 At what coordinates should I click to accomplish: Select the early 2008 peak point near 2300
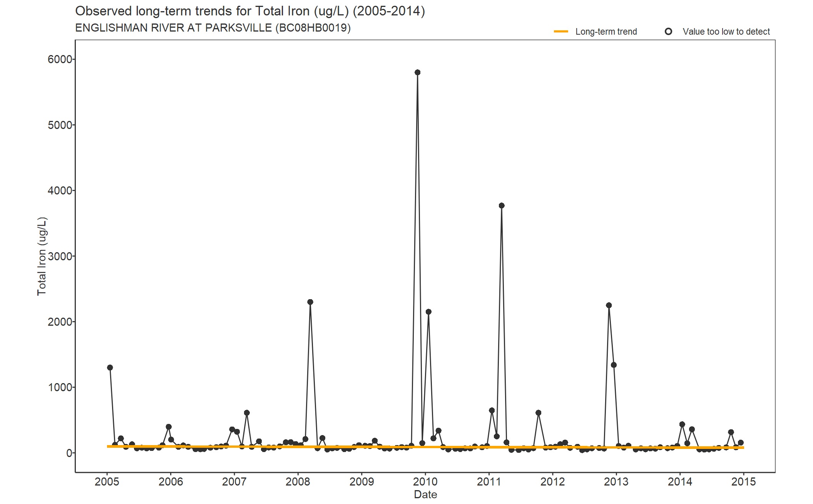click(x=310, y=302)
